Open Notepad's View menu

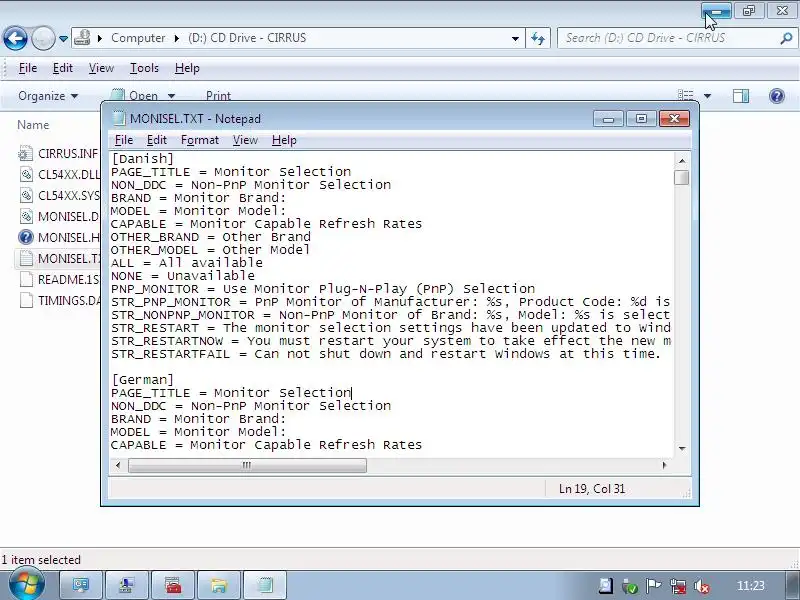click(x=245, y=140)
